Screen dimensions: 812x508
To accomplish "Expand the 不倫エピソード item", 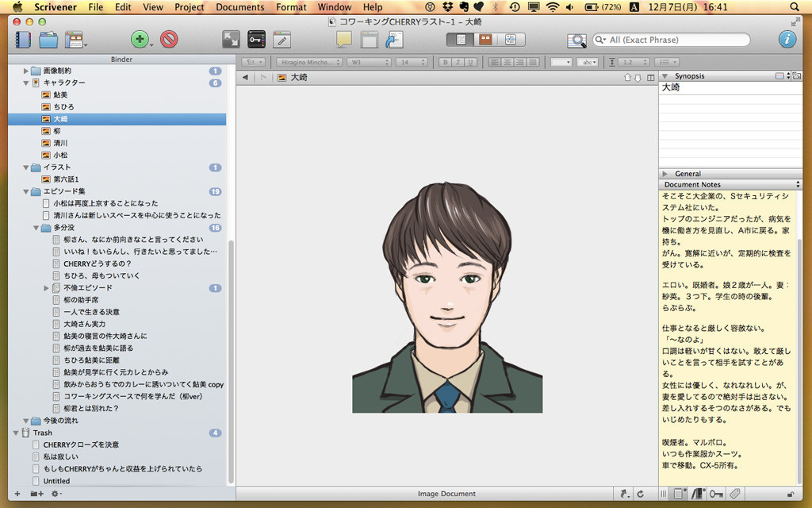I will click(46, 288).
